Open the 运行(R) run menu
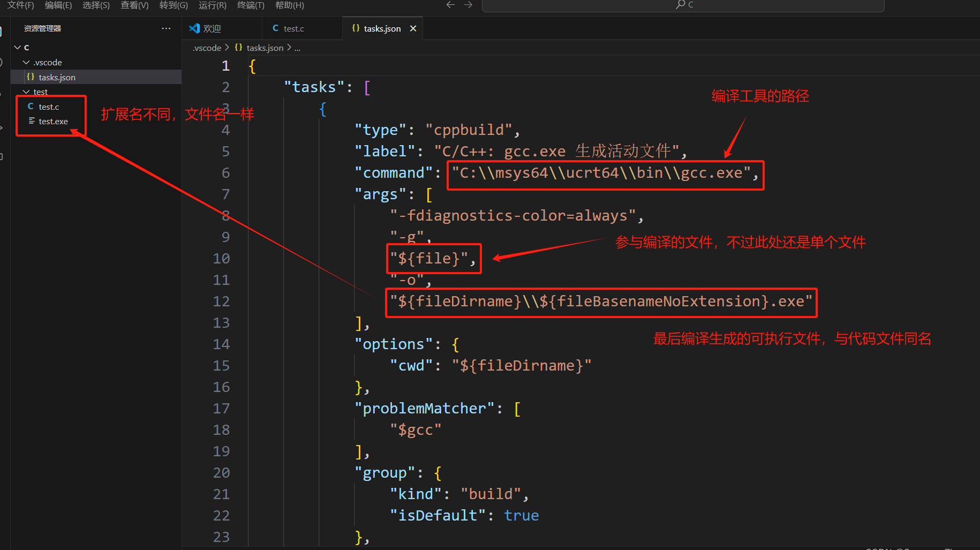This screenshot has height=550, width=980. (213, 5)
